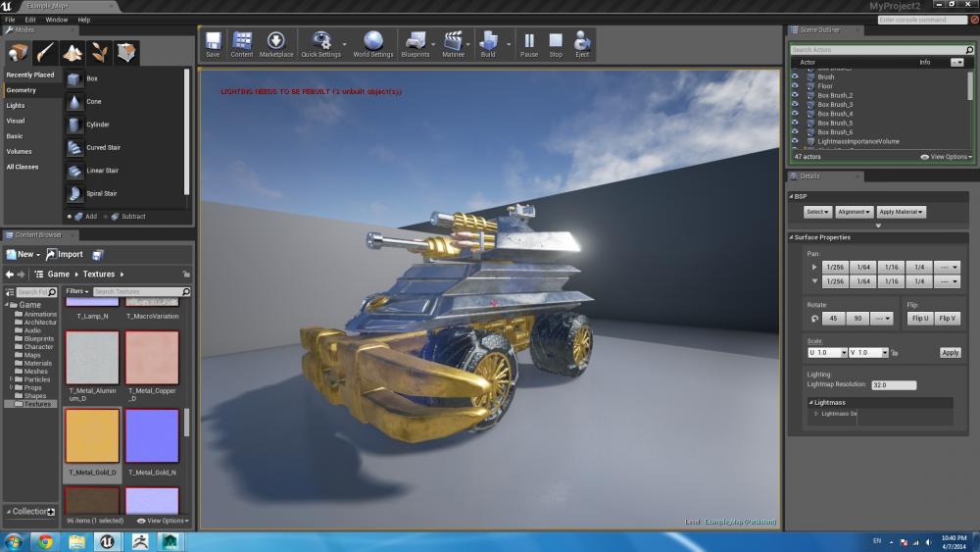The image size is (980, 552).
Task: Open the Scale V value dropdown
Action: (x=884, y=353)
